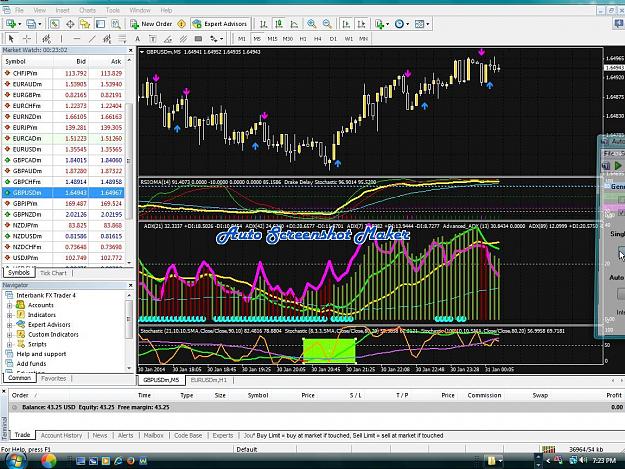Click the Market Watch vertical scrollbar
625x469 pixels.
(x=129, y=161)
